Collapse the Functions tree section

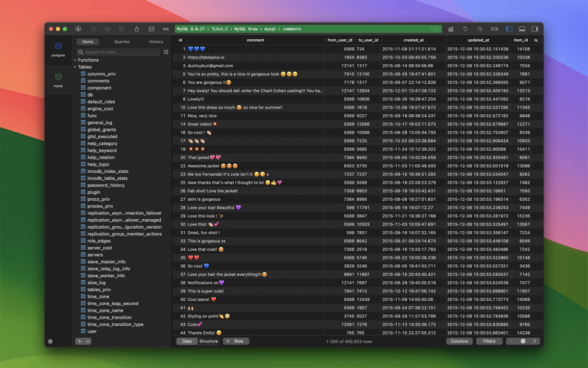pos(75,60)
